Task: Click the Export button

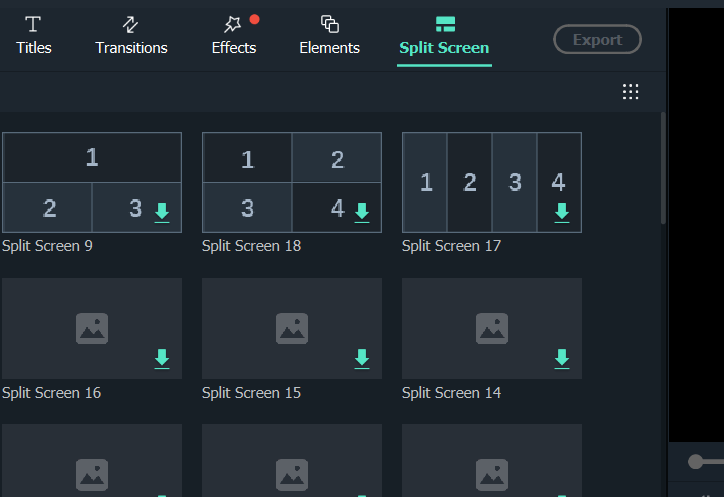Action: [x=597, y=39]
